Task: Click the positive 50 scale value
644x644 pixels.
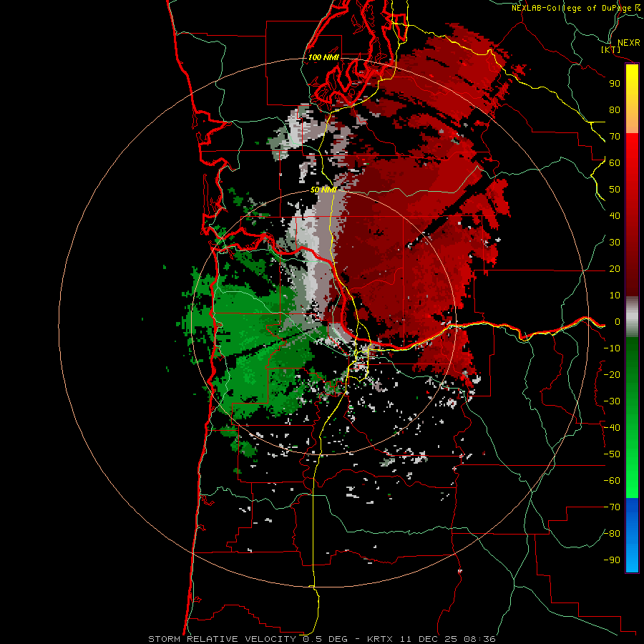Action: click(615, 190)
